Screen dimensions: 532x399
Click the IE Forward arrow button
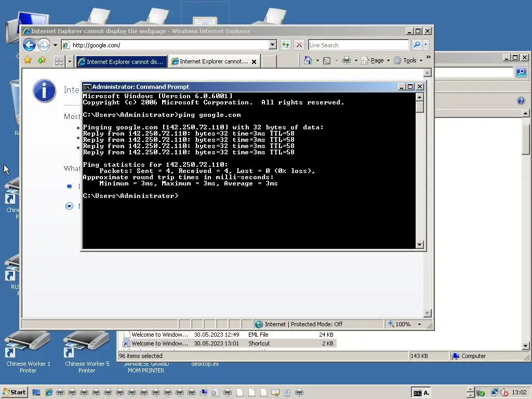pyautogui.click(x=44, y=45)
